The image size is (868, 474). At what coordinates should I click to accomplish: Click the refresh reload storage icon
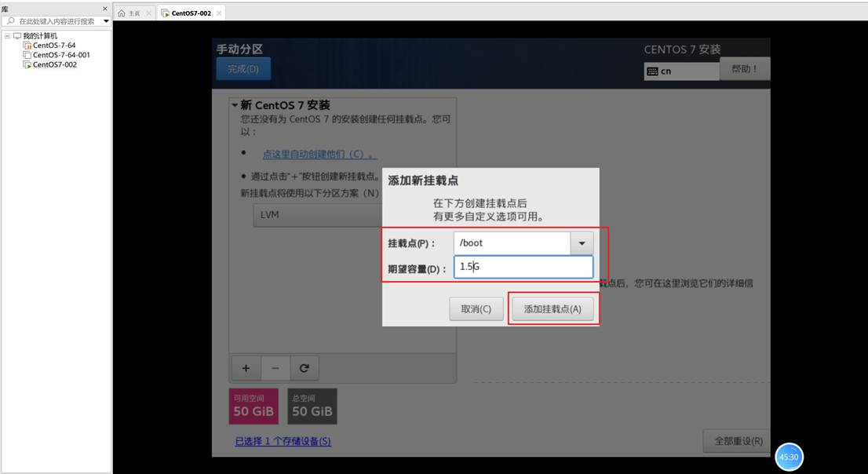coord(304,368)
